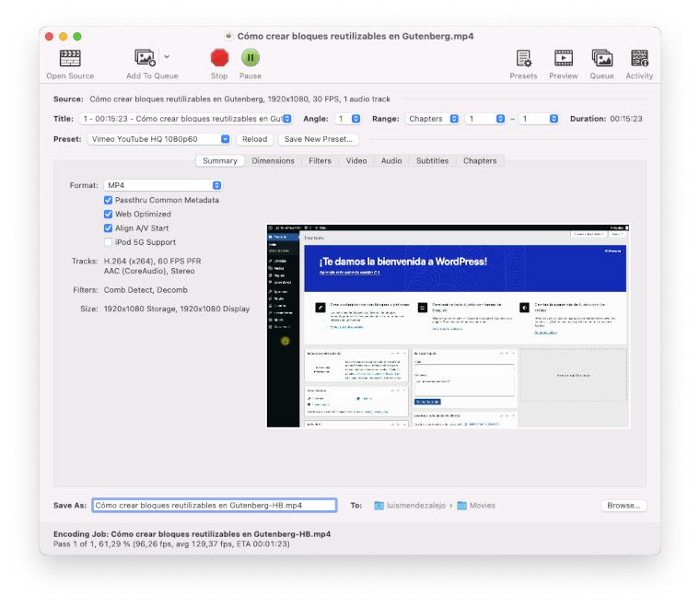
Task: Toggle Passthru Common Metadata checkbox
Action: click(x=108, y=200)
